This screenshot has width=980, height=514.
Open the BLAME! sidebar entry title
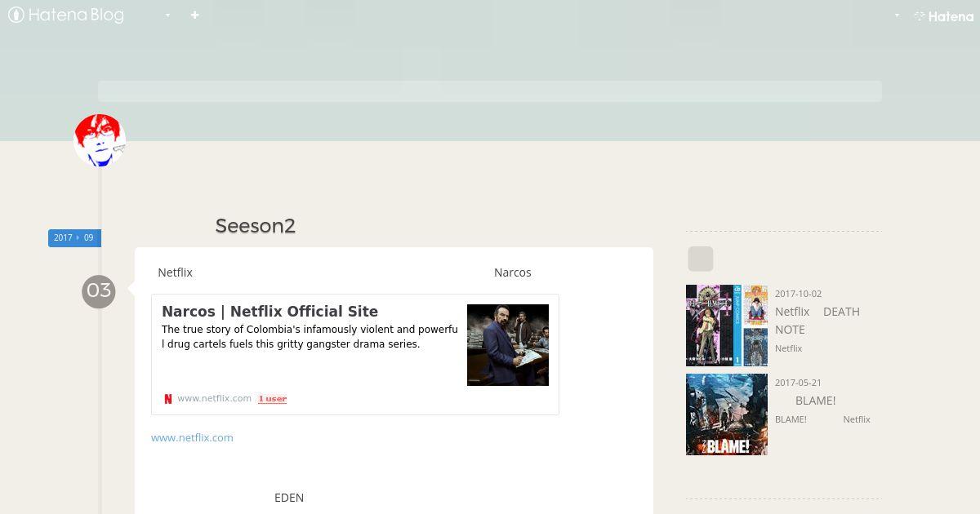coord(815,401)
